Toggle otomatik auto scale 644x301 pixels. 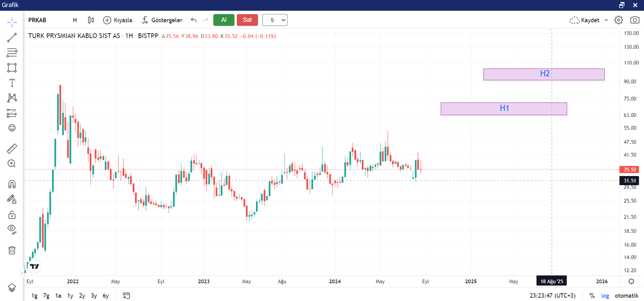(626, 296)
